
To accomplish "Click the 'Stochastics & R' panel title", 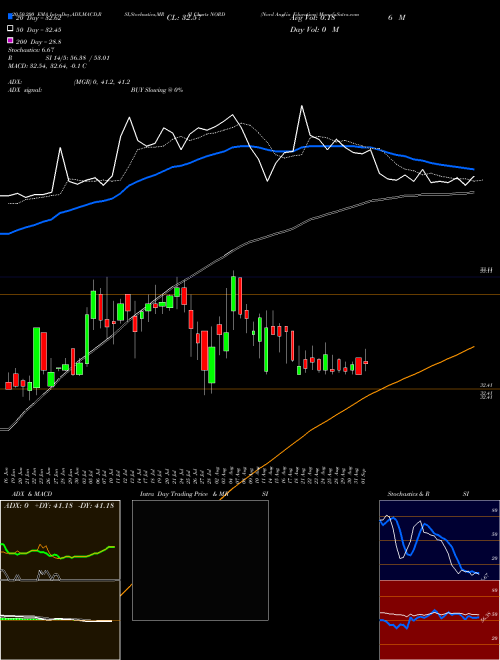I will (408, 494).
